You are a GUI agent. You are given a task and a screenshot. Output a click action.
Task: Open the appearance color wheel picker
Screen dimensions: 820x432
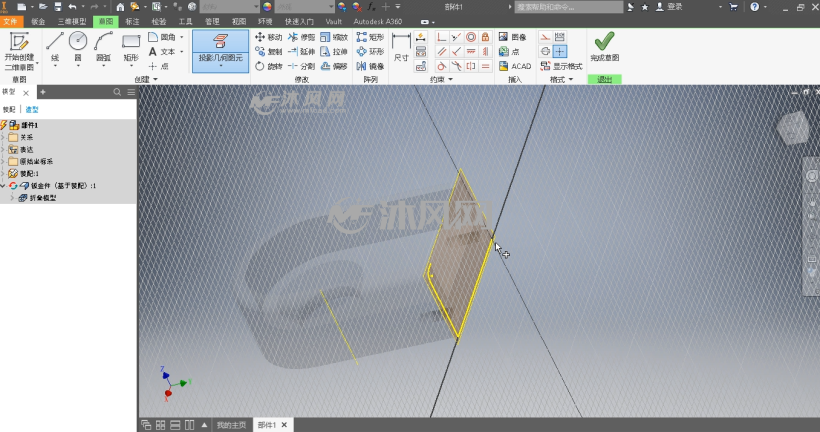pyautogui.click(x=267, y=7)
